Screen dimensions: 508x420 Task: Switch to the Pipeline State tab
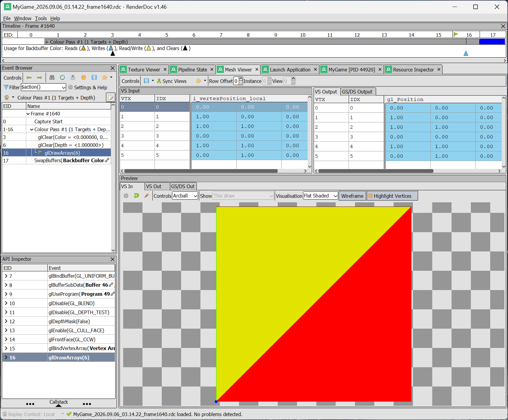(x=192, y=70)
